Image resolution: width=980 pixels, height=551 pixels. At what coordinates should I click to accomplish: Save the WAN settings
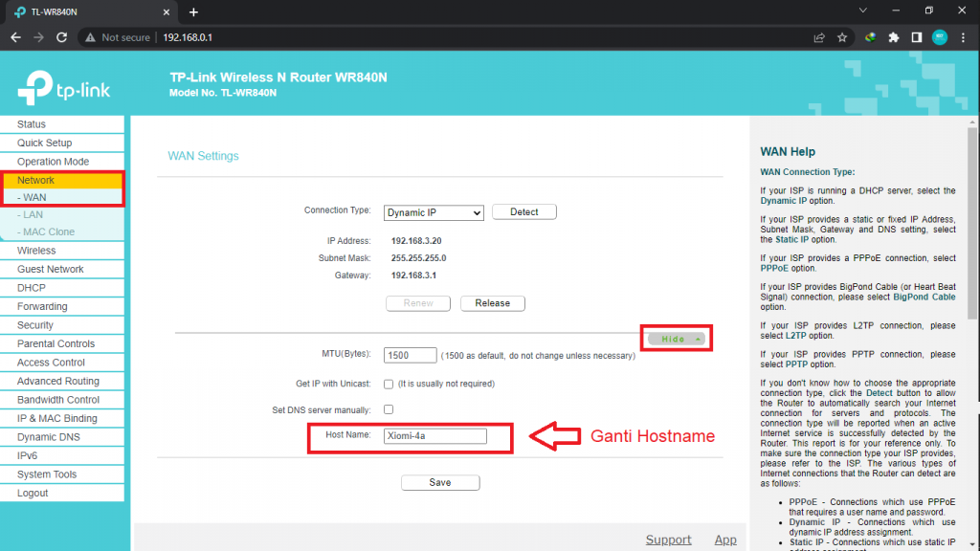click(440, 482)
